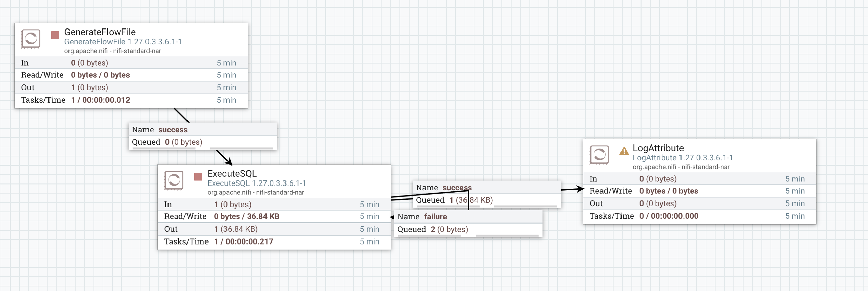Click the LogAttribute Out stats row

point(699,203)
